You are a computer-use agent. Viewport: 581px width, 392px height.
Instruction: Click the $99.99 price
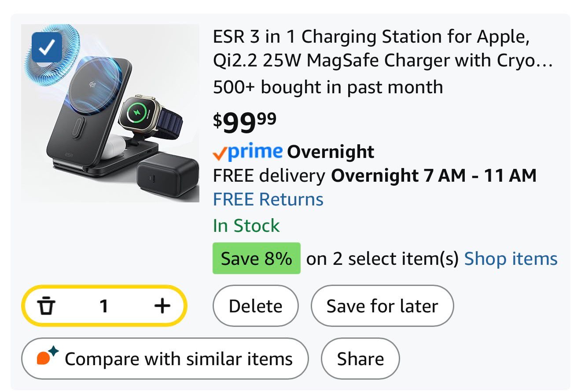pyautogui.click(x=245, y=122)
